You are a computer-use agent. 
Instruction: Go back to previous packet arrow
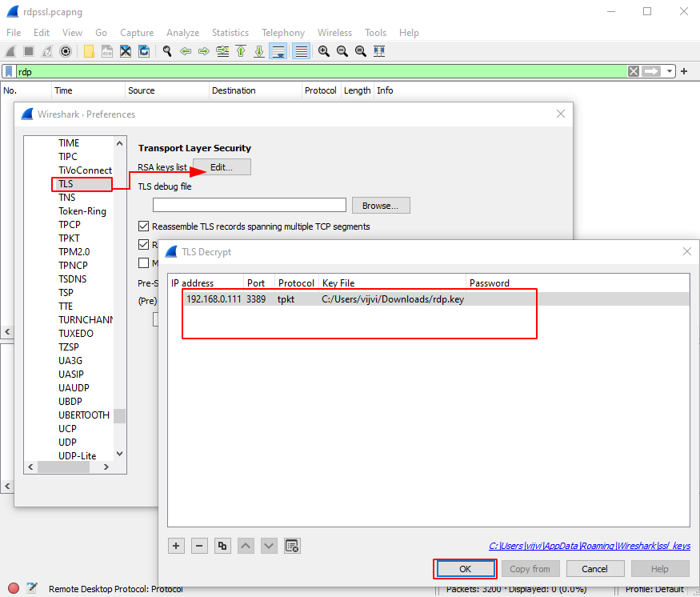(x=186, y=51)
